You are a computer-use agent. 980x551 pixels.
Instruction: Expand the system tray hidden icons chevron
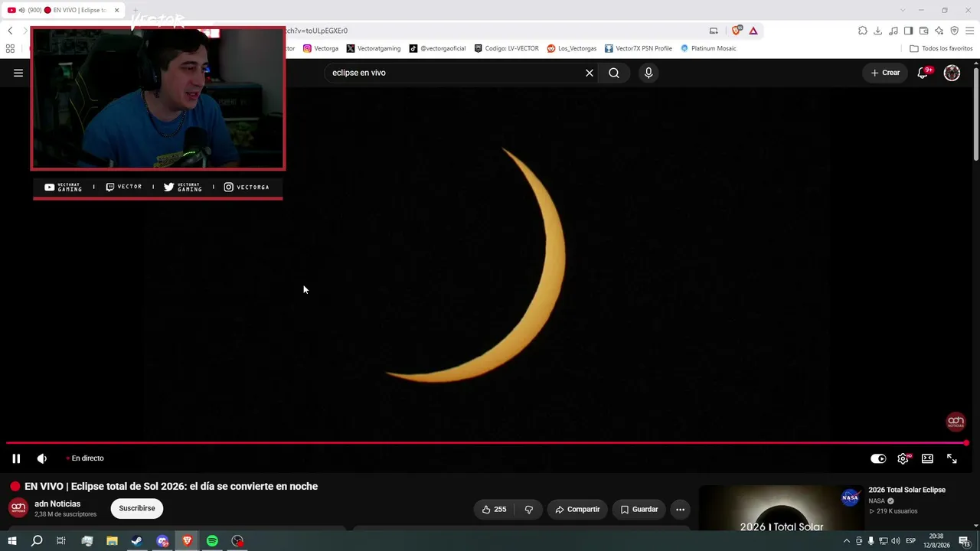846,541
